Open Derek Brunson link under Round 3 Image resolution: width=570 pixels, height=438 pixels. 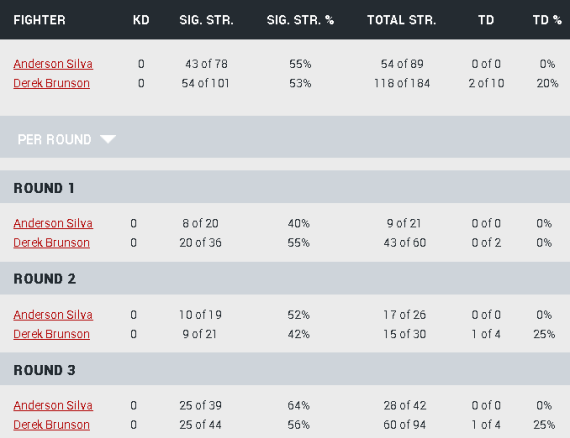[52, 425]
